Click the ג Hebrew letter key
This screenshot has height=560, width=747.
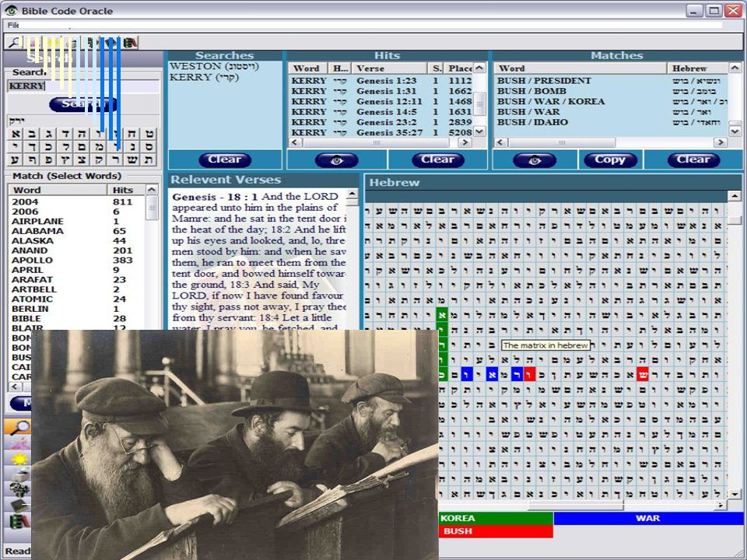pyautogui.click(x=49, y=134)
